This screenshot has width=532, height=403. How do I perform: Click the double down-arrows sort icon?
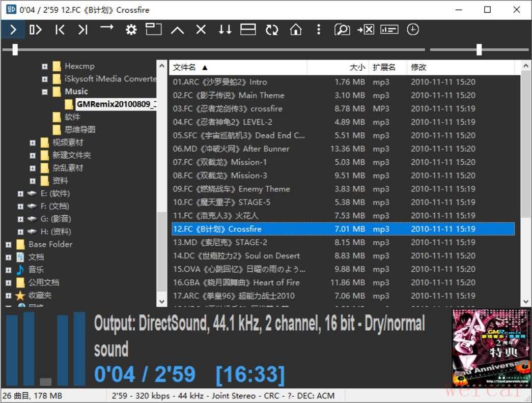tap(225, 30)
